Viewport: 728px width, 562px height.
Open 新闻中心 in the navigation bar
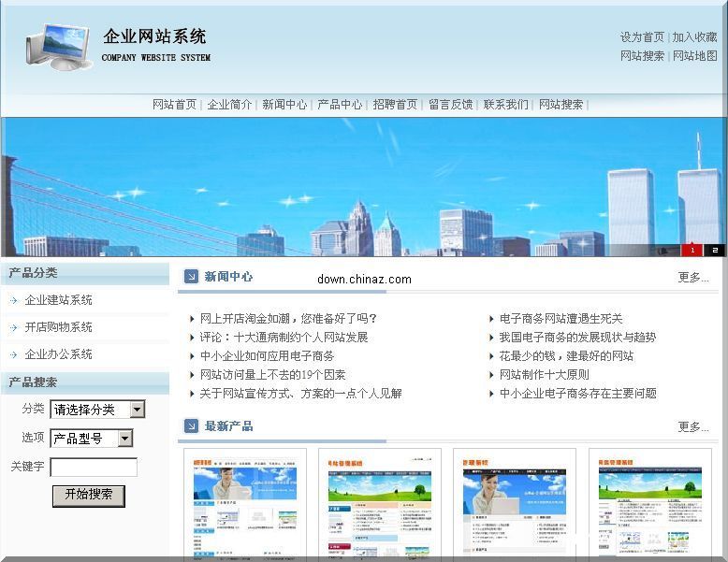[284, 105]
